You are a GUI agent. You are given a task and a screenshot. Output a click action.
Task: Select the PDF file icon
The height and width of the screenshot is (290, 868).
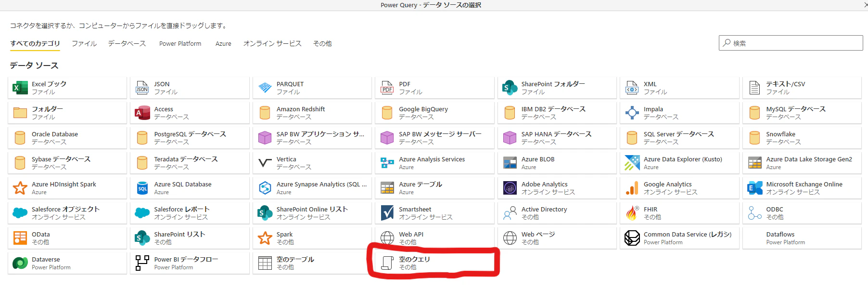pyautogui.click(x=387, y=88)
